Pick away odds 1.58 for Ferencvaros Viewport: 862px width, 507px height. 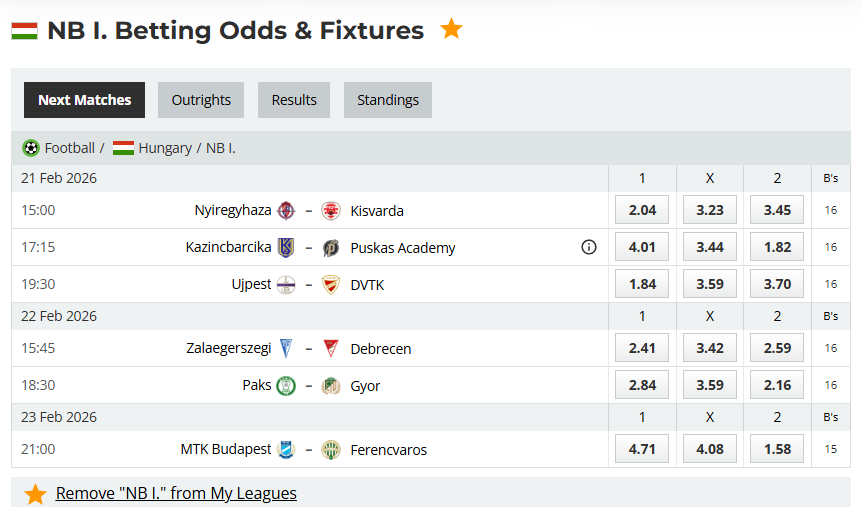pos(777,449)
